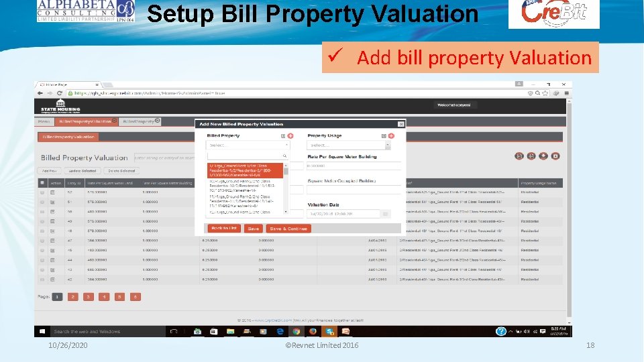Click the dropdown list down scroll arrow

(286, 212)
